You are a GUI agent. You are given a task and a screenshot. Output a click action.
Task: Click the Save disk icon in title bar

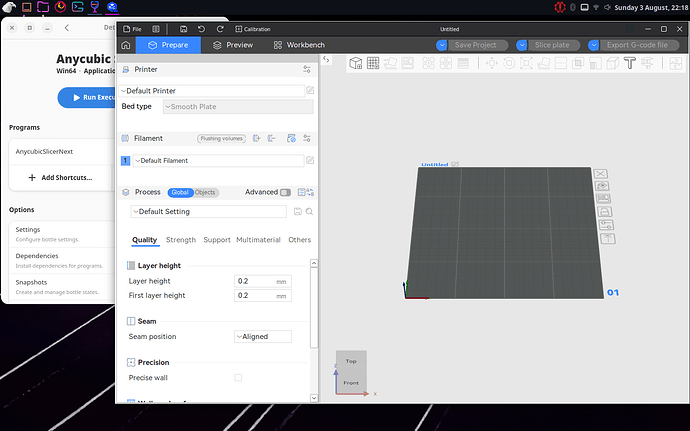click(184, 29)
